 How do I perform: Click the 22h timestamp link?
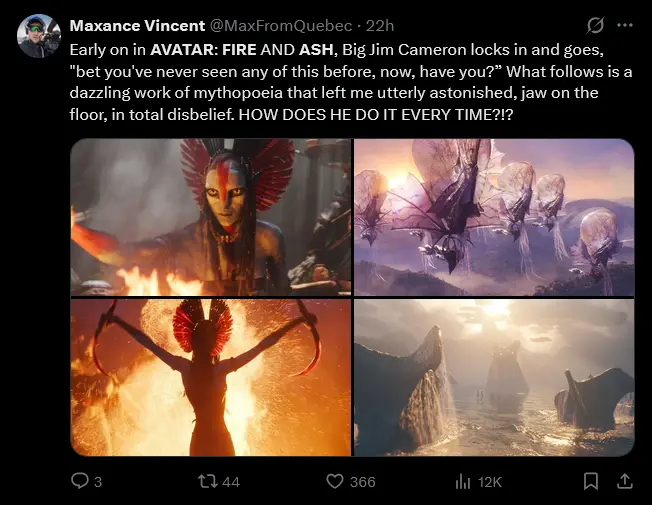coord(380,26)
